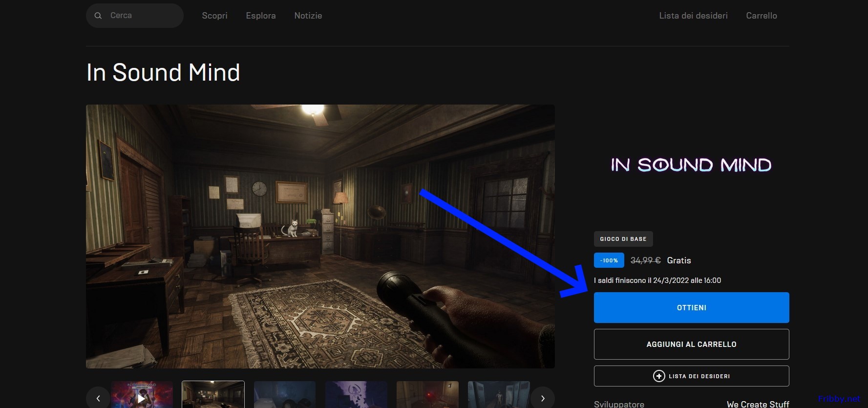This screenshot has height=408, width=868.
Task: Open Lista dei desideri in header
Action: tap(693, 16)
